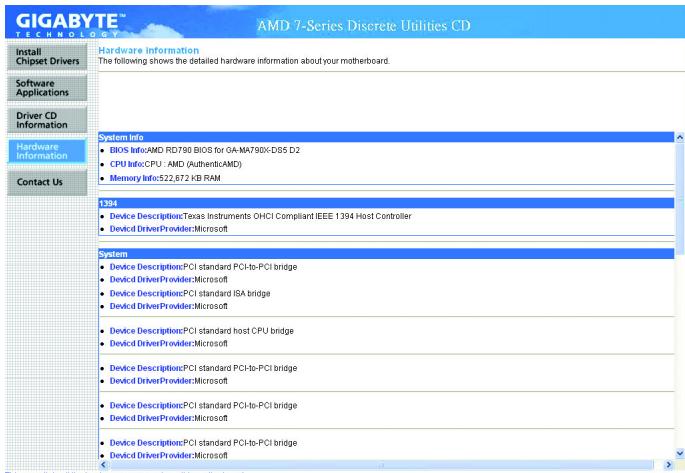
Task: Click the blue System section header bar
Action: tap(386, 254)
